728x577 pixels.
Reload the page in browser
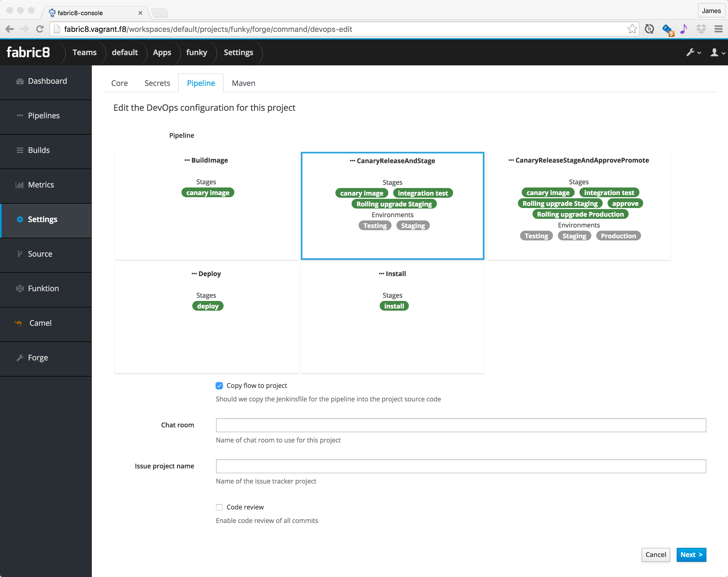(x=40, y=29)
